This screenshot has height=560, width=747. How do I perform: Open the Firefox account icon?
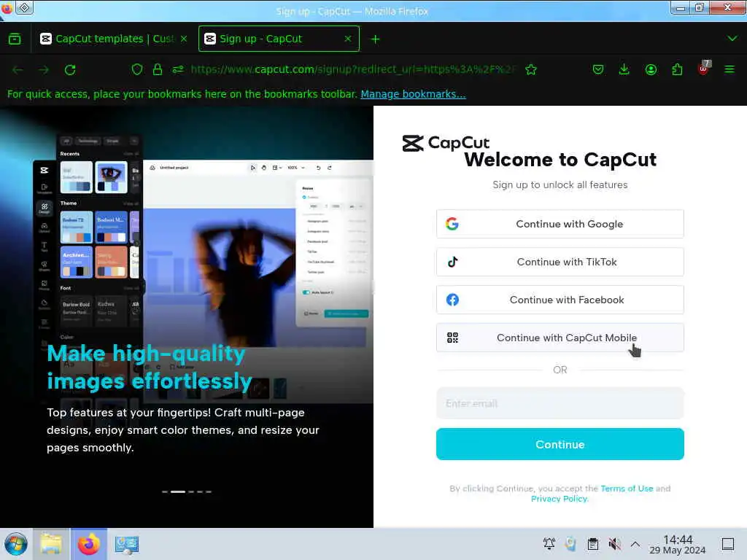pos(651,69)
